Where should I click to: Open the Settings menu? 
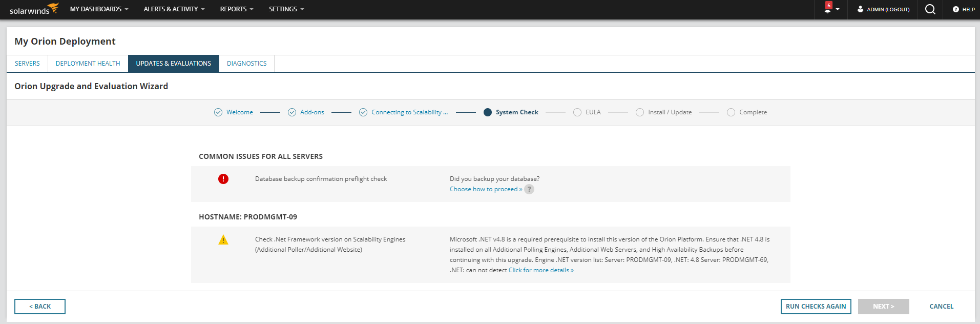click(286, 9)
